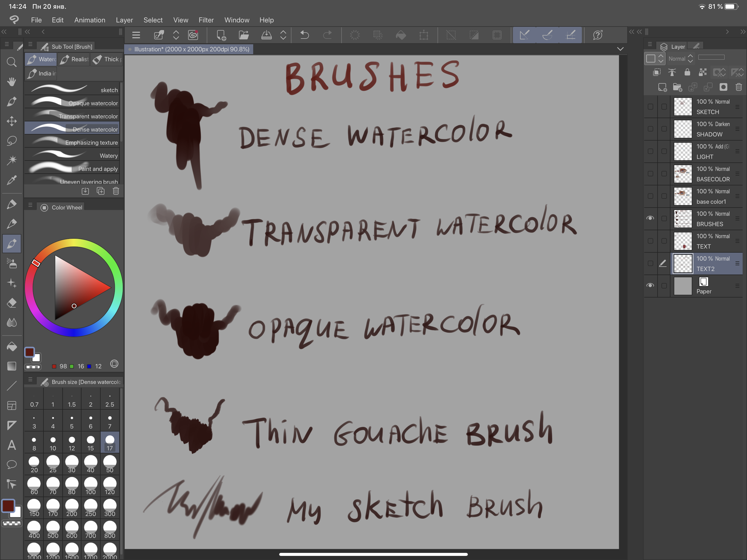The height and width of the screenshot is (560, 747).
Task: Create a new raster layer
Action: pyautogui.click(x=662, y=87)
